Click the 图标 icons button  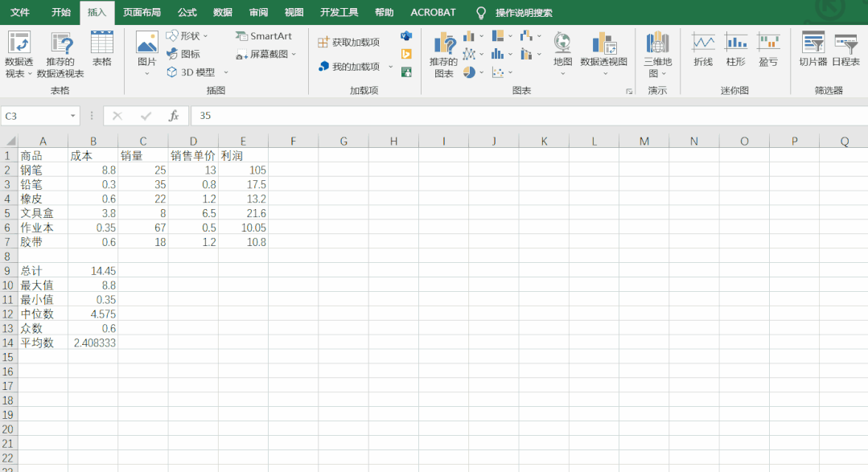[x=183, y=54]
